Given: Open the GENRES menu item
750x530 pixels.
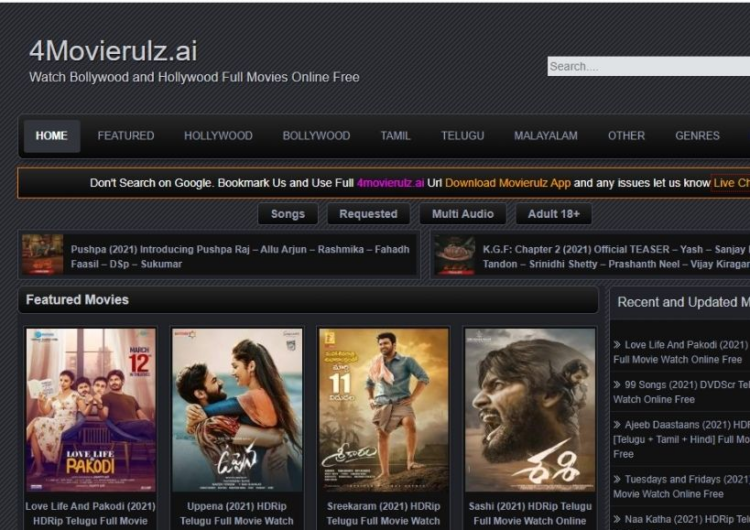Looking at the screenshot, I should coord(697,136).
